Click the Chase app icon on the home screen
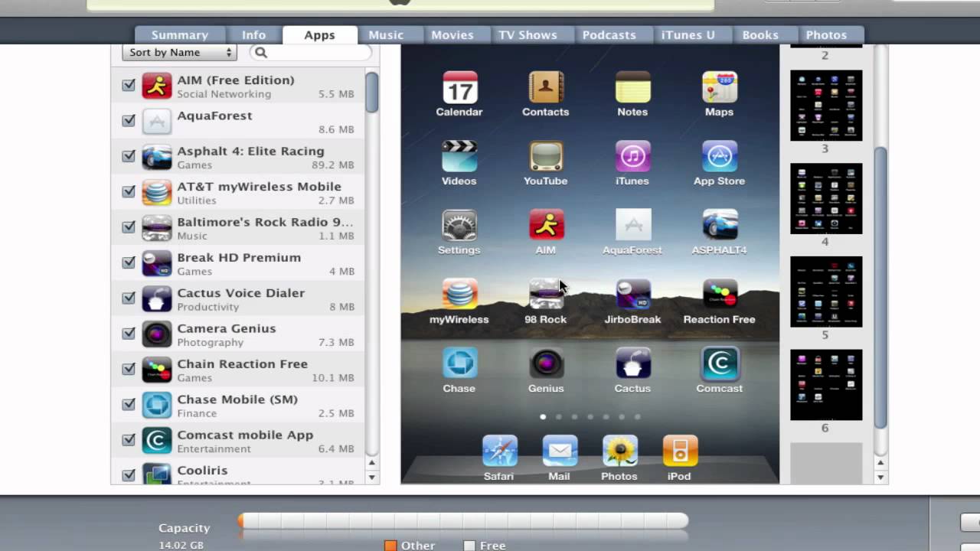 (x=459, y=364)
